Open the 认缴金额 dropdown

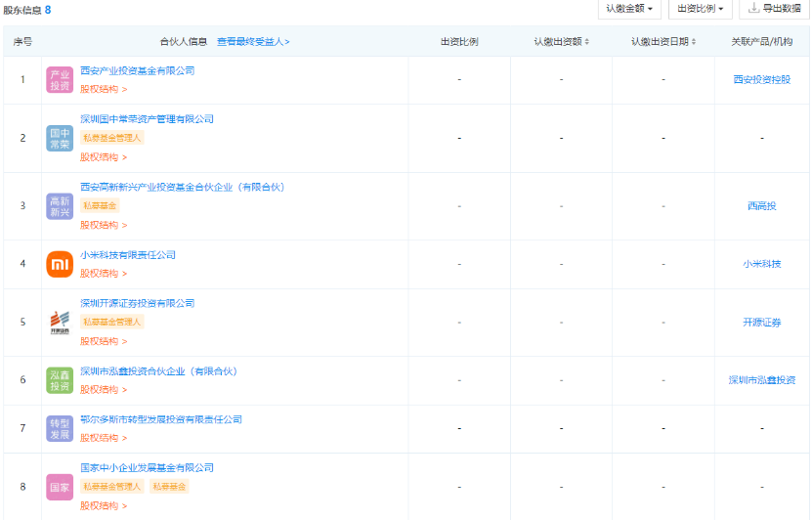pos(629,9)
